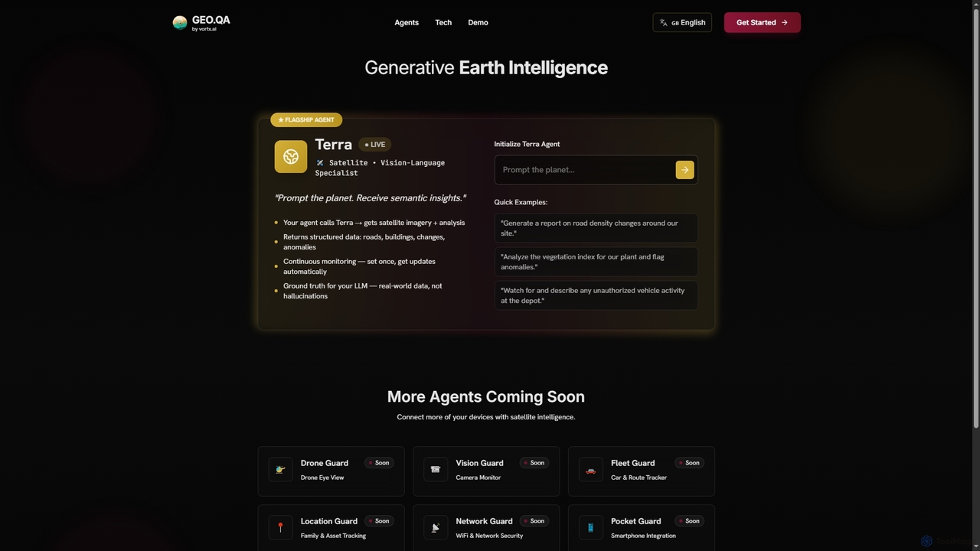Focus the 'Prompt the planet...' input field
Viewport: 980px width, 551px height.
pos(585,170)
